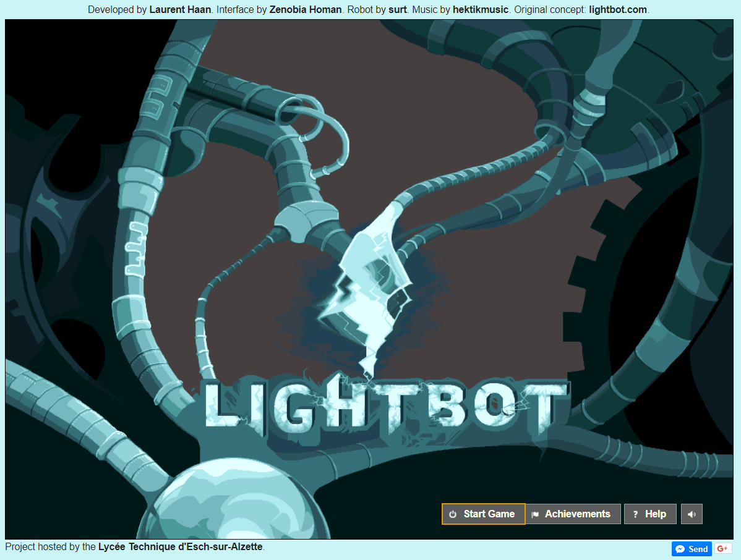The height and width of the screenshot is (560, 741).
Task: Click the Google Plus share icon
Action: pyautogui.click(x=722, y=549)
